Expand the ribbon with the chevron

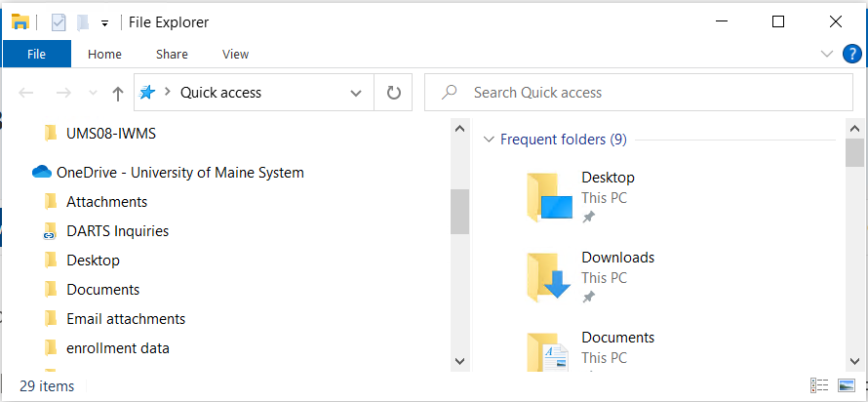click(827, 55)
